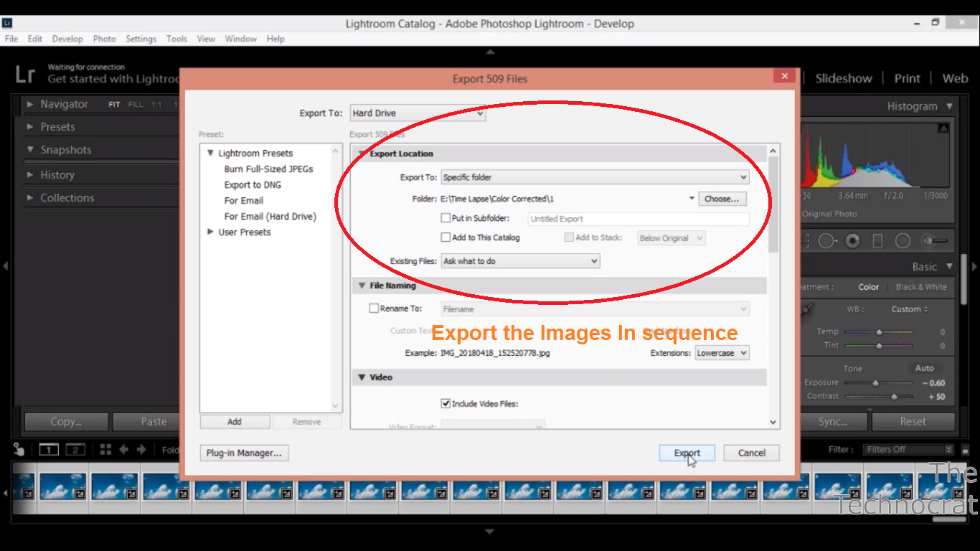The image size is (980, 551).
Task: Click the Exposure slider handle
Action: pos(876,382)
